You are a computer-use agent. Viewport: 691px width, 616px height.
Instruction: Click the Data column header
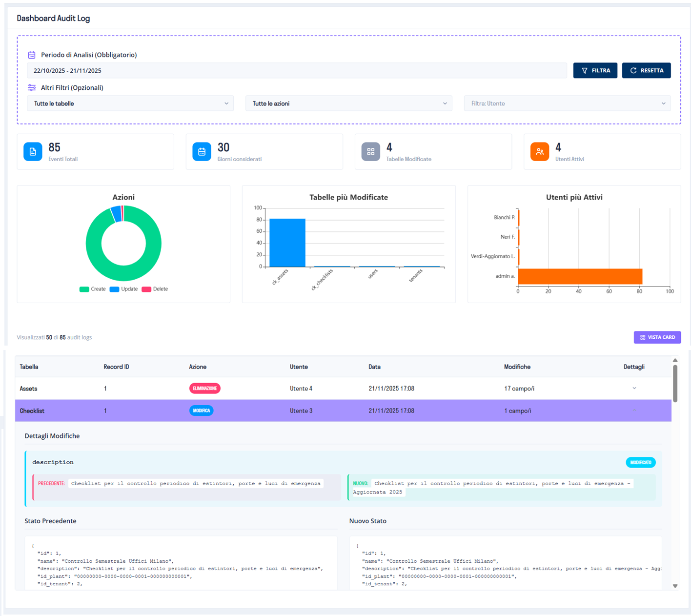374,367
